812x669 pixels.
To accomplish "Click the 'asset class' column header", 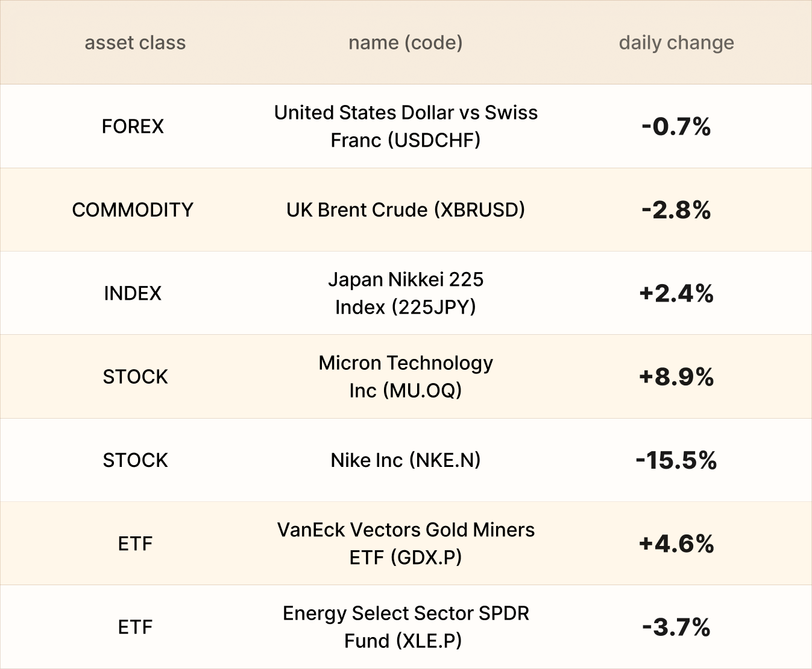I will click(x=135, y=43).
